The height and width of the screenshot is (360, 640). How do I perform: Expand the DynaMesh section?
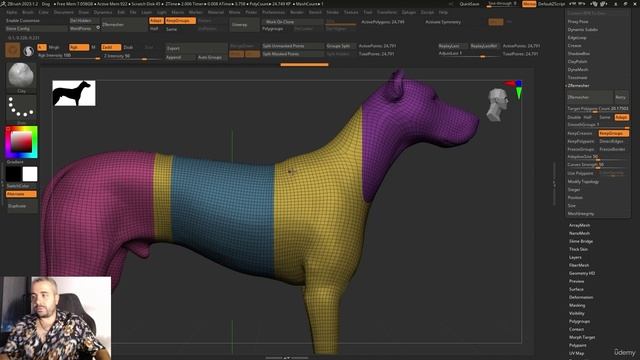point(578,70)
